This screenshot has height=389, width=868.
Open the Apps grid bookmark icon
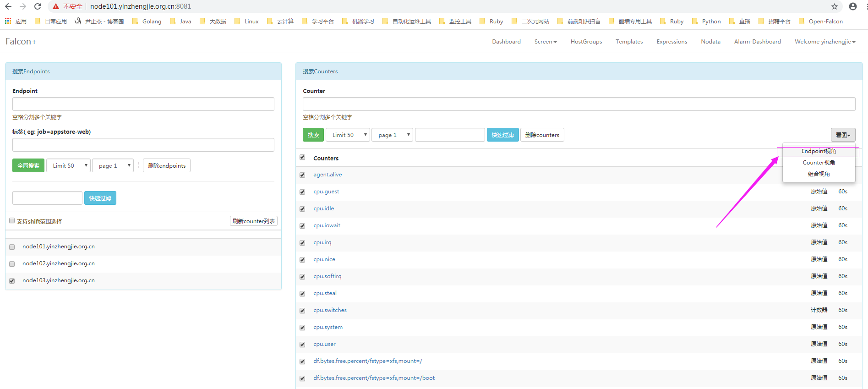(8, 21)
